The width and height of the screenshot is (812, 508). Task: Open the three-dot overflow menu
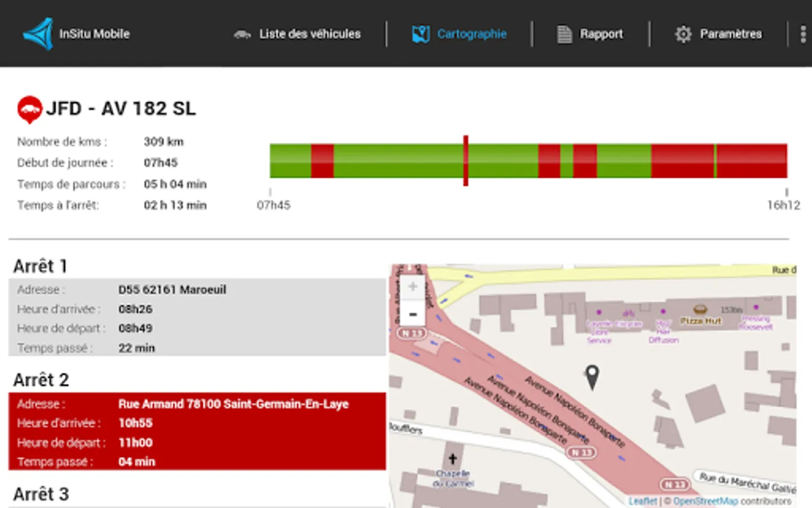(803, 34)
